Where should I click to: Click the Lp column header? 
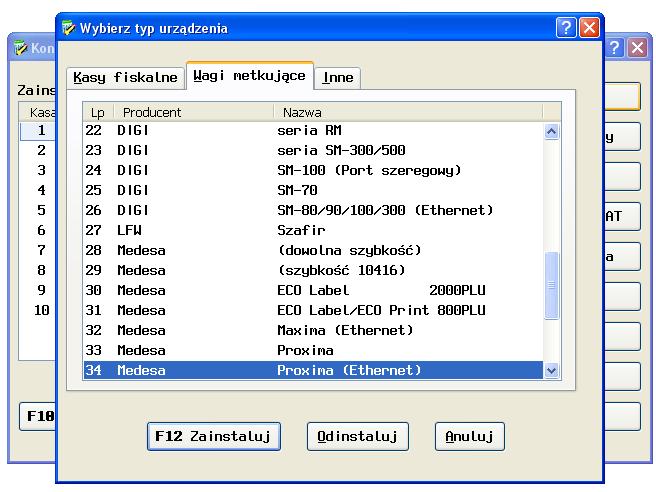(98, 112)
